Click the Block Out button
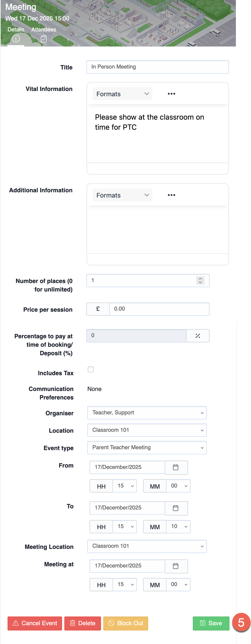 [126, 623]
